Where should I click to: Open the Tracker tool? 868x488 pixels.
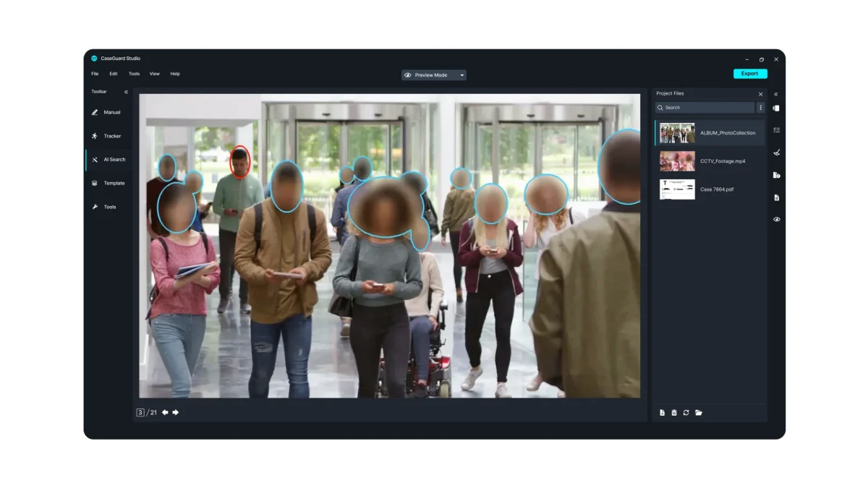tap(106, 136)
